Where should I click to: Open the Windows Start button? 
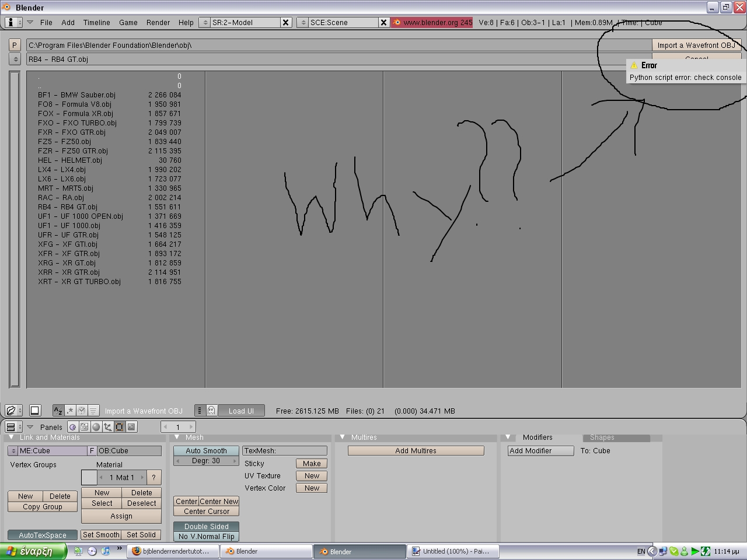click(x=33, y=551)
